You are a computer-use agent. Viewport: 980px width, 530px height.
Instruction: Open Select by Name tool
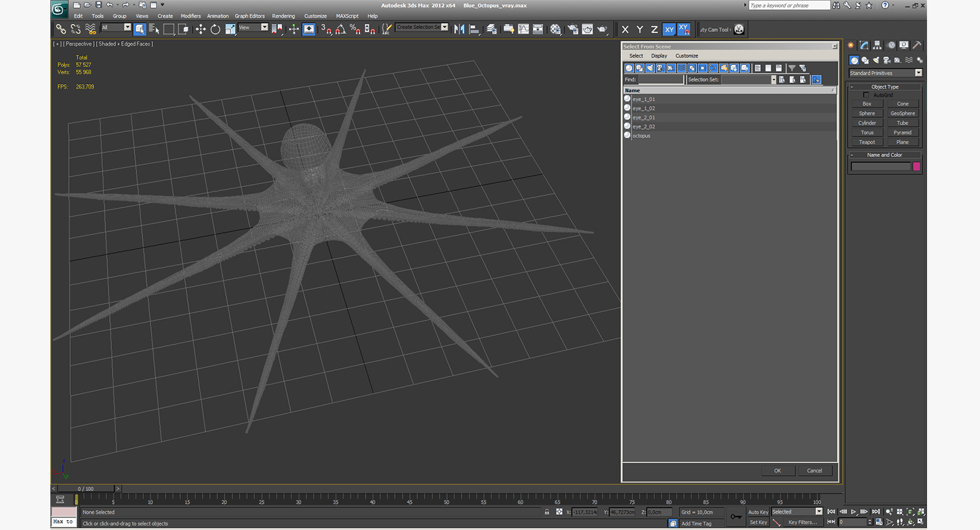(154, 29)
